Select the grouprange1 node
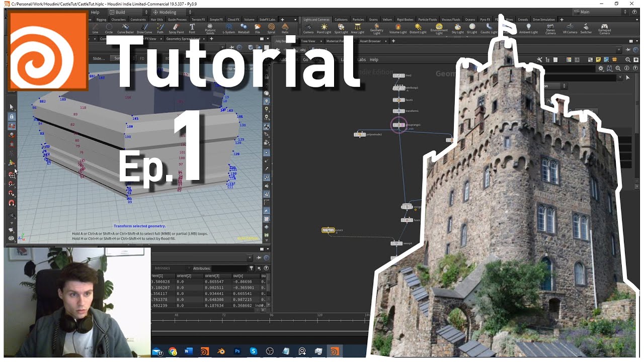644x362 pixels. click(398, 125)
